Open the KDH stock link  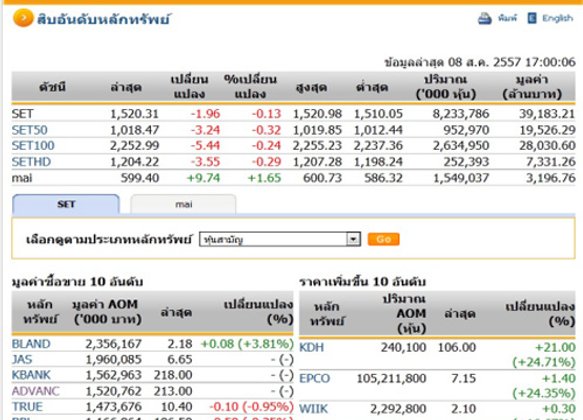[312, 348]
